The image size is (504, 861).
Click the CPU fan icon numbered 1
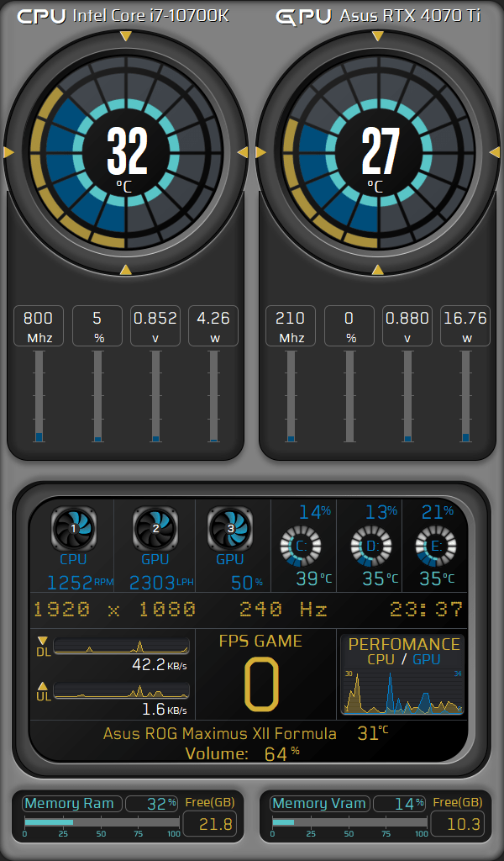click(x=73, y=528)
